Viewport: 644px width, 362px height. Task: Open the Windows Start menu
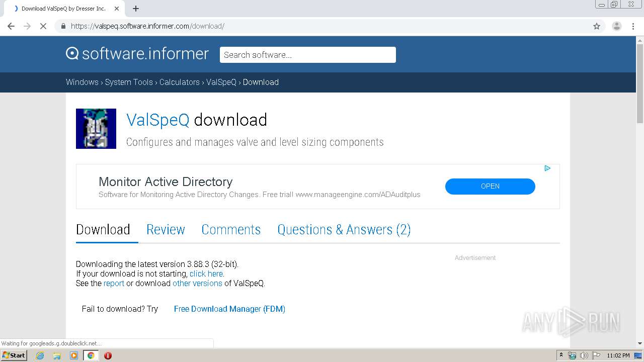(x=14, y=355)
